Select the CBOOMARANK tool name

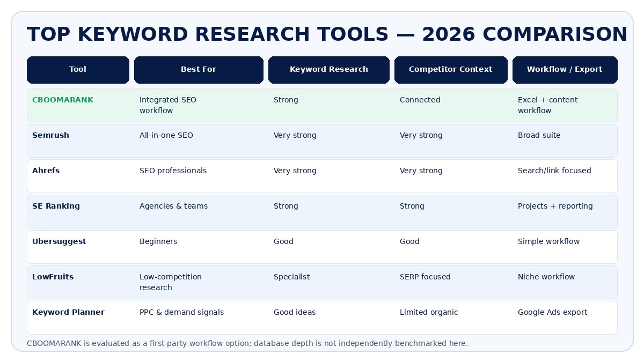pos(63,100)
